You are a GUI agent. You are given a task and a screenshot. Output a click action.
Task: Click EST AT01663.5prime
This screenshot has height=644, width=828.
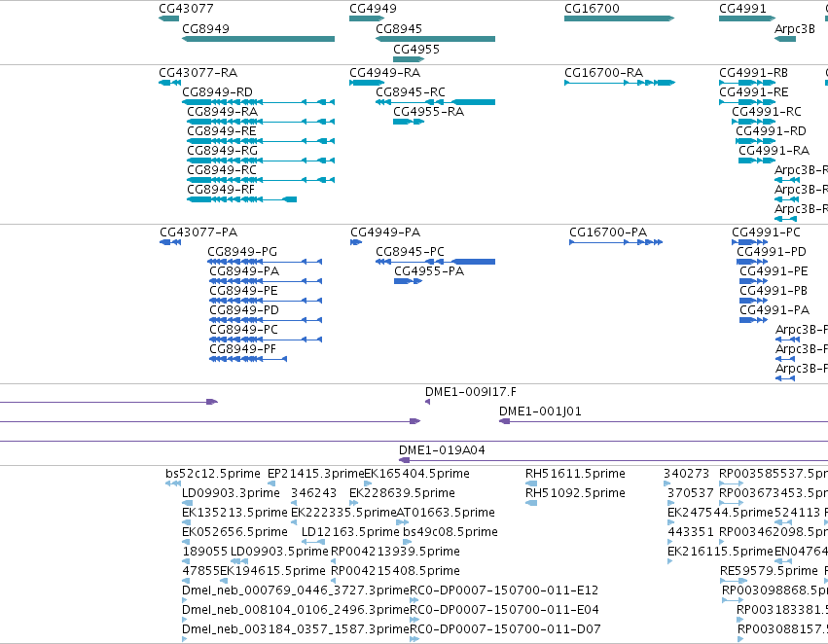[x=446, y=513]
